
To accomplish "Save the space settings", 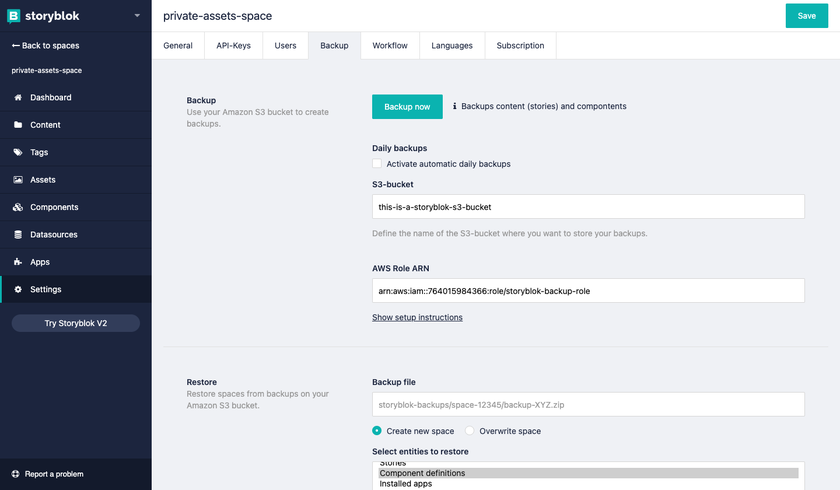I will tap(806, 16).
